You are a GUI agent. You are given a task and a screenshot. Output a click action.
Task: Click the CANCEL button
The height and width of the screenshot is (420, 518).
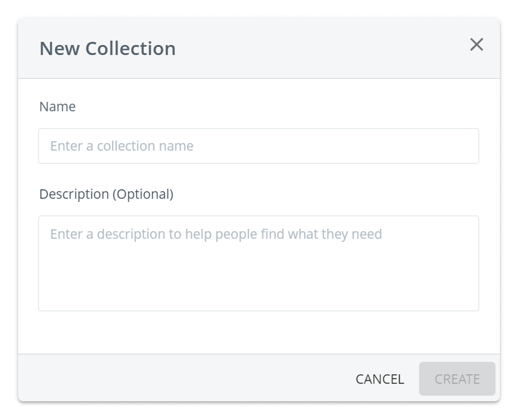point(380,379)
